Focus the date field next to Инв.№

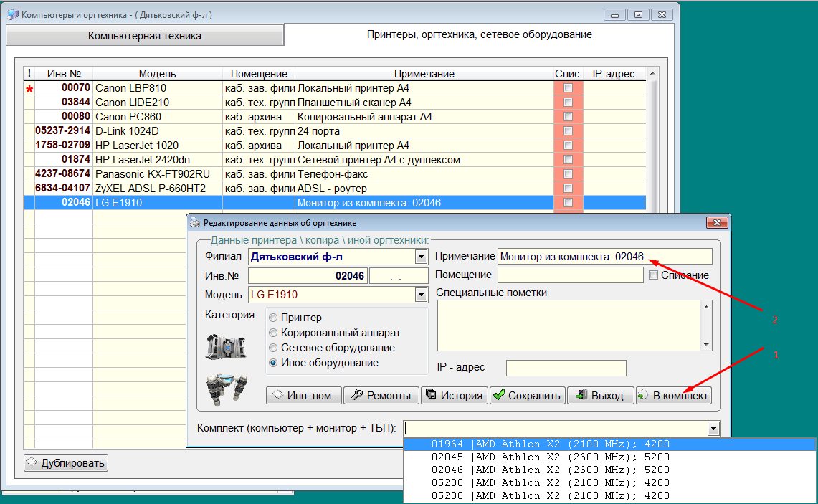click(399, 275)
